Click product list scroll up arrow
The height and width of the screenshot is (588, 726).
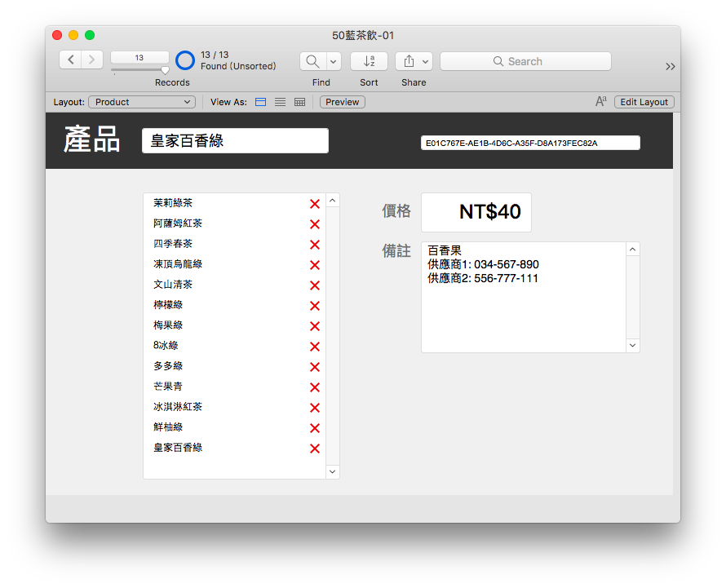pos(333,201)
